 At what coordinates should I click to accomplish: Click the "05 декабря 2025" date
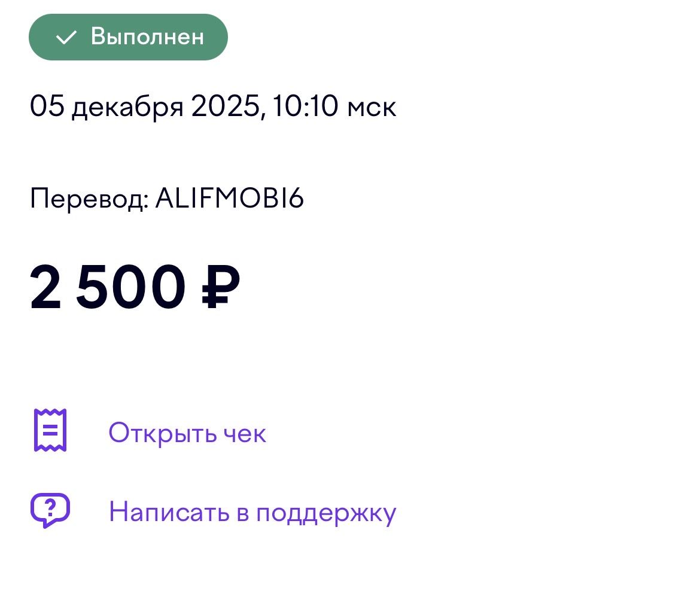[145, 108]
